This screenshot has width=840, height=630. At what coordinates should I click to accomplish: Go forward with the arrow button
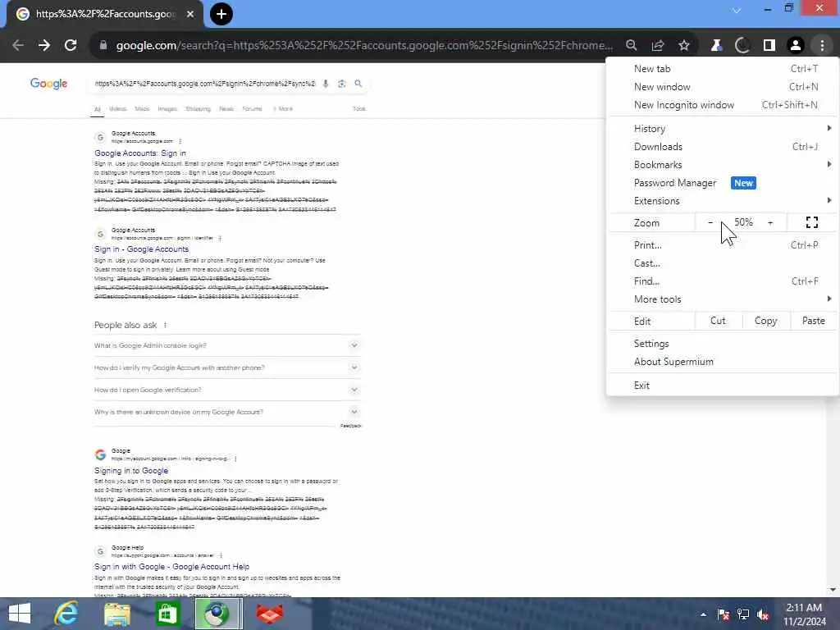pos(44,46)
